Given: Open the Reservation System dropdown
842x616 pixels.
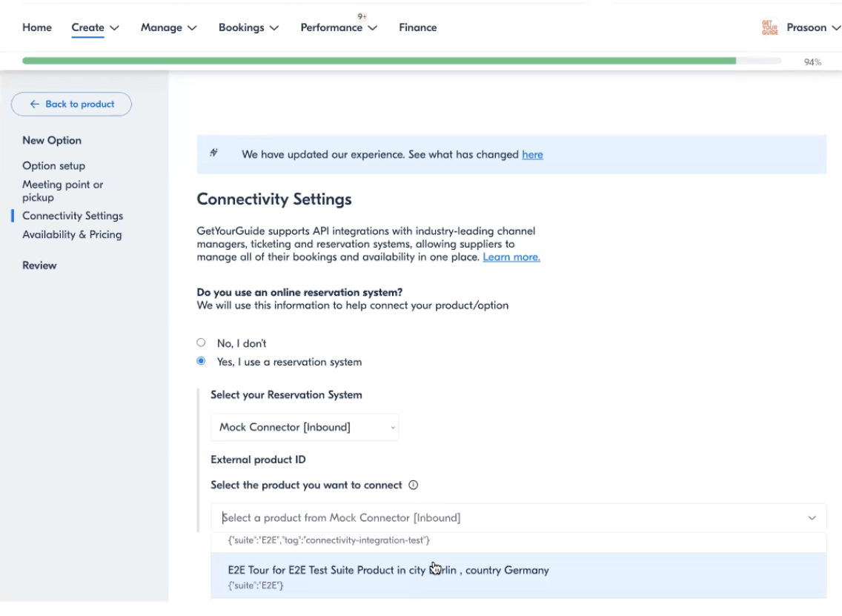Looking at the screenshot, I should [x=305, y=427].
